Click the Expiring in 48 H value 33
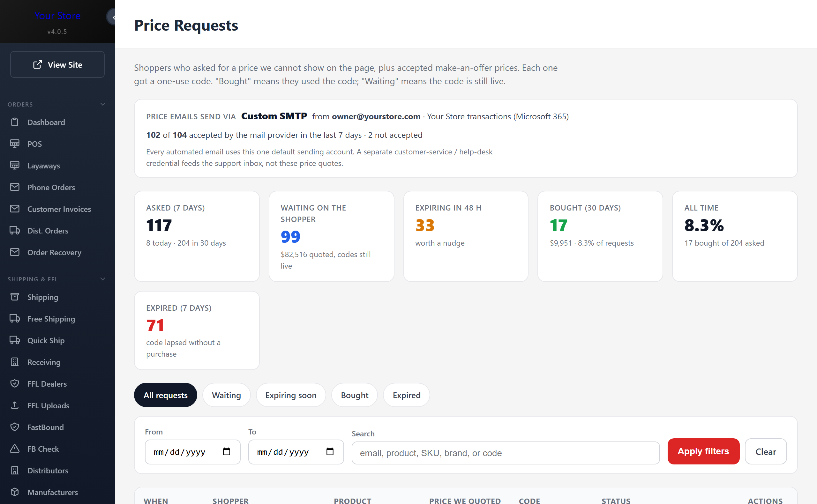This screenshot has height=504, width=817. [x=425, y=225]
